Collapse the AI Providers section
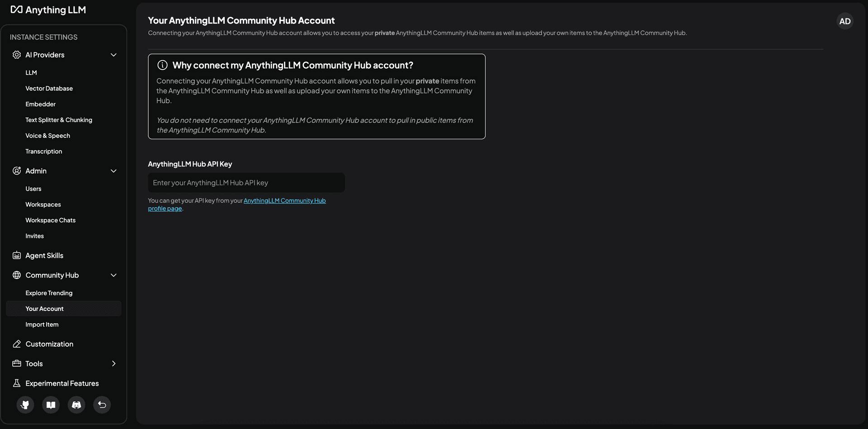Image resolution: width=868 pixels, height=429 pixels. click(114, 55)
